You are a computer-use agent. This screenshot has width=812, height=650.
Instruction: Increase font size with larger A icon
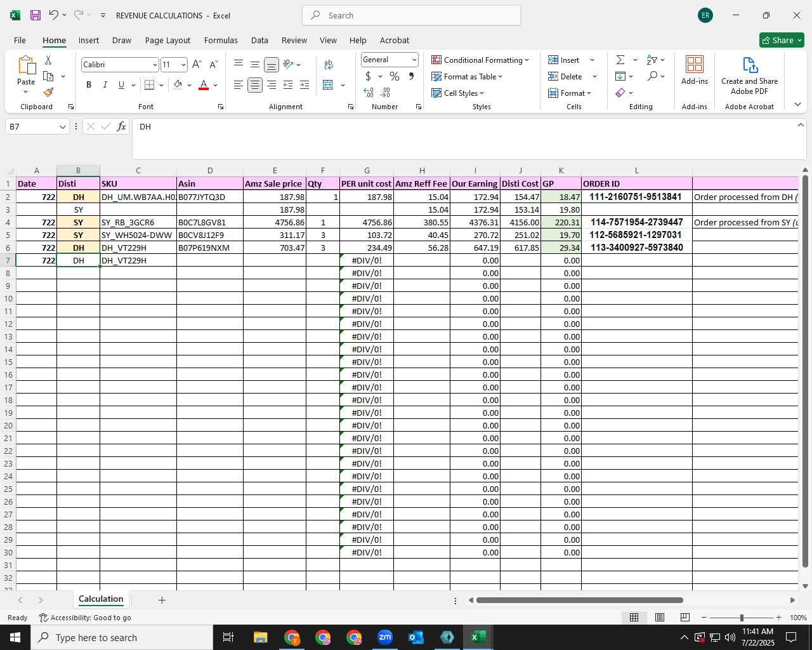(x=197, y=65)
